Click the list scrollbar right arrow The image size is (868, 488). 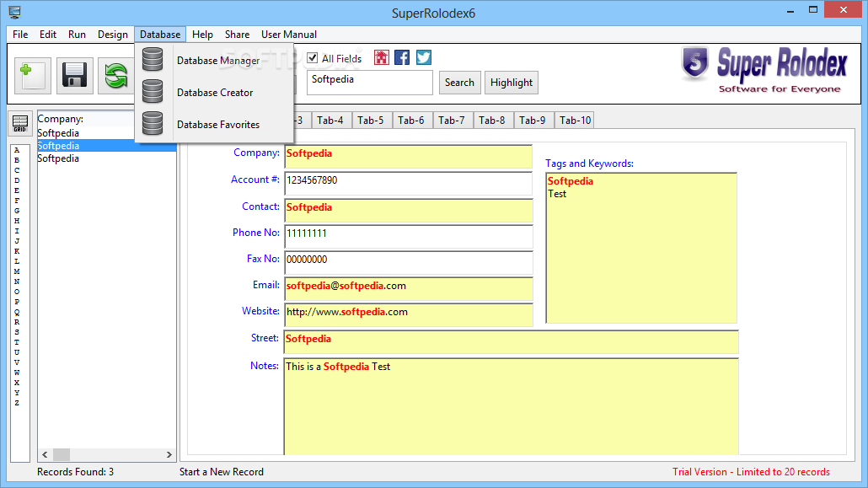(x=169, y=455)
